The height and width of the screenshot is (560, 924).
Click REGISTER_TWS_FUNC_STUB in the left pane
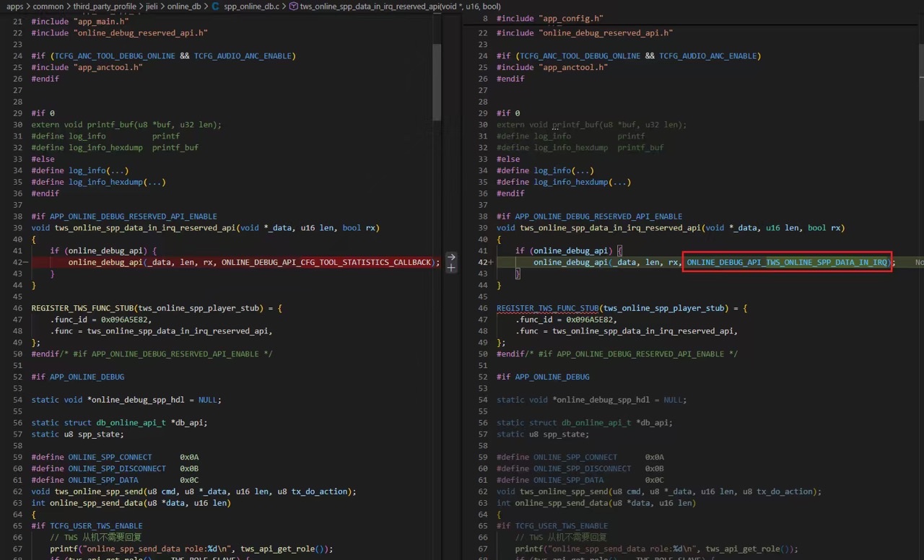(x=82, y=308)
